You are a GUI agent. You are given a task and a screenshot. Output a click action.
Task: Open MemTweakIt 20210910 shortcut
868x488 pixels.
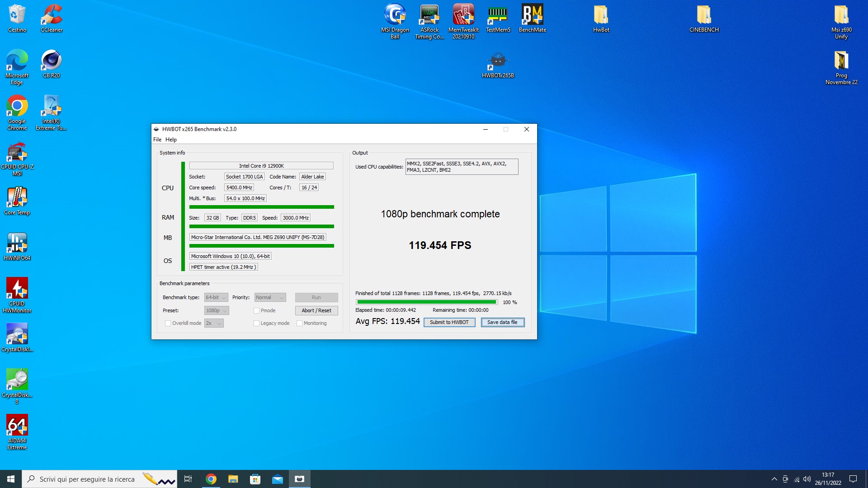point(464,21)
